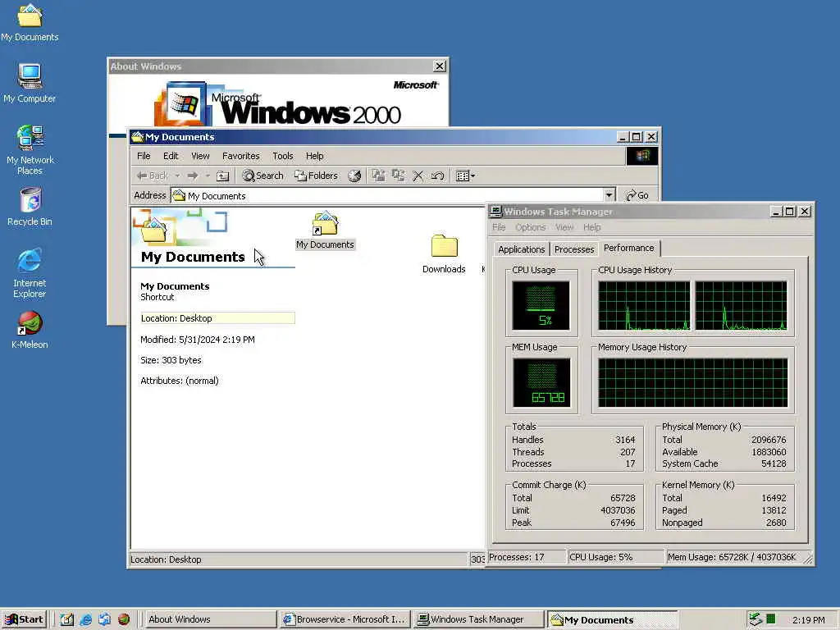Click the Copy To toolbar icon
The image size is (840, 630).
399,176
